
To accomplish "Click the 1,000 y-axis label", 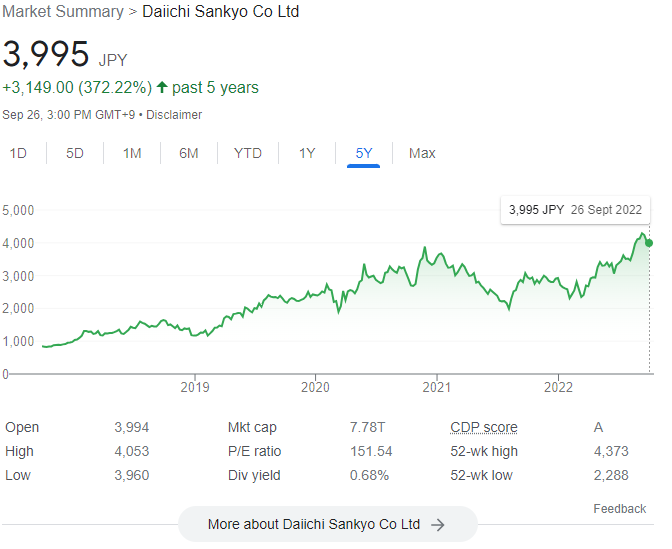I will click(x=18, y=342).
